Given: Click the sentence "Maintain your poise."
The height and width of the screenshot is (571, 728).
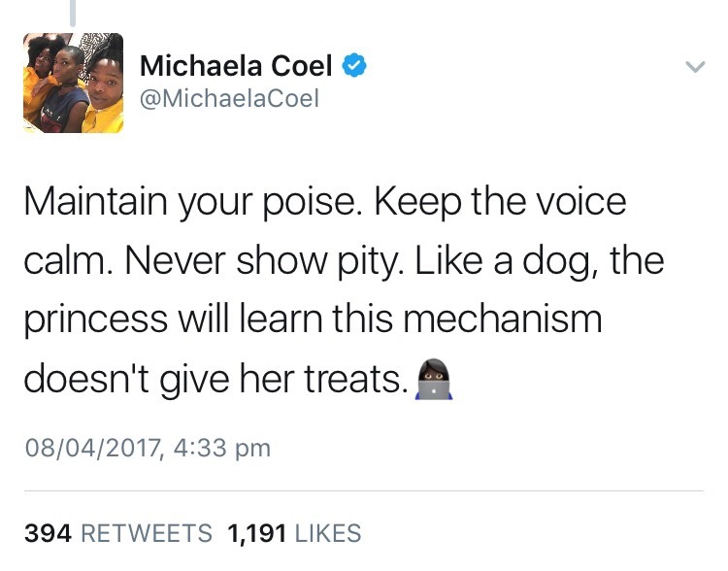Looking at the screenshot, I should pyautogui.click(x=192, y=203).
